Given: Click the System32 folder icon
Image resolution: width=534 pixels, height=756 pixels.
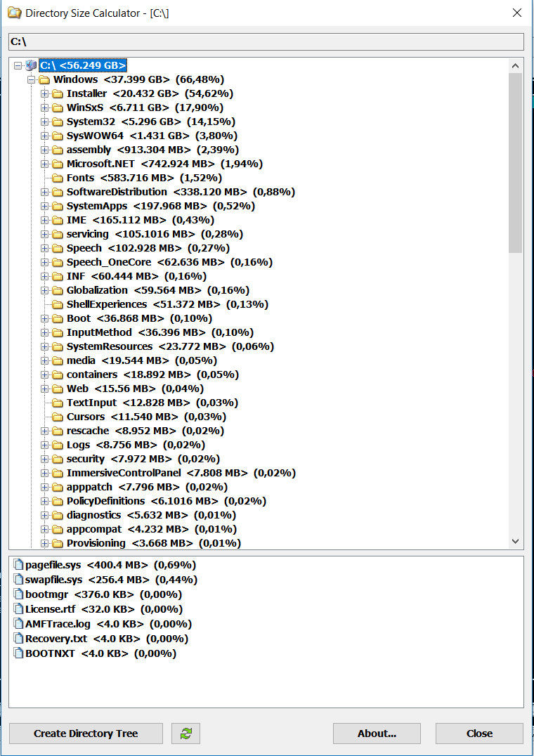Looking at the screenshot, I should tap(58, 122).
